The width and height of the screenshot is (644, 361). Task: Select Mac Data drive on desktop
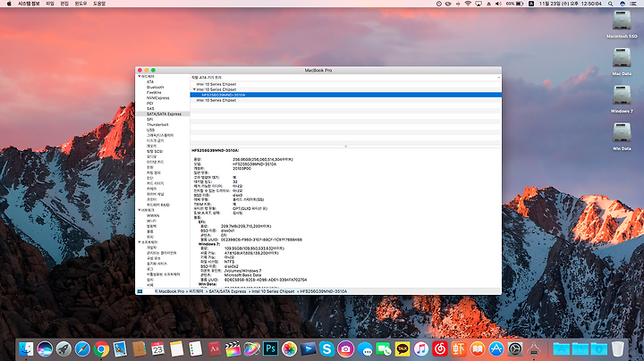pos(622,62)
